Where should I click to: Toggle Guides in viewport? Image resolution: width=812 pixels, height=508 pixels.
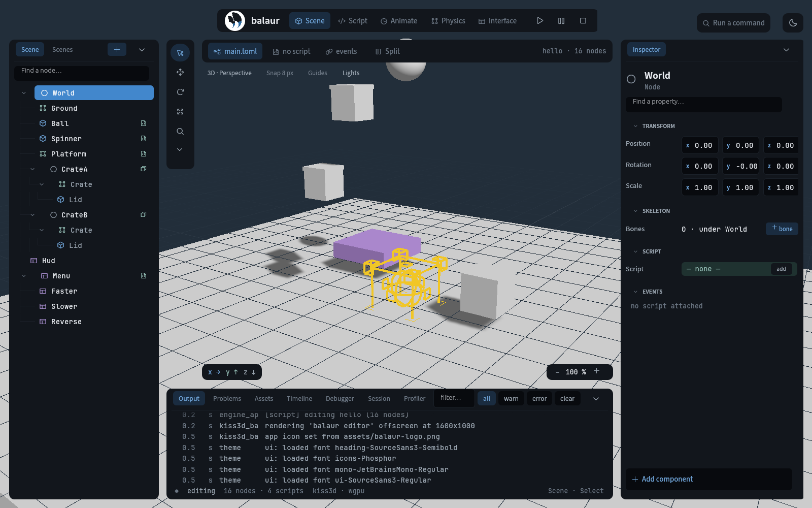tap(318, 73)
